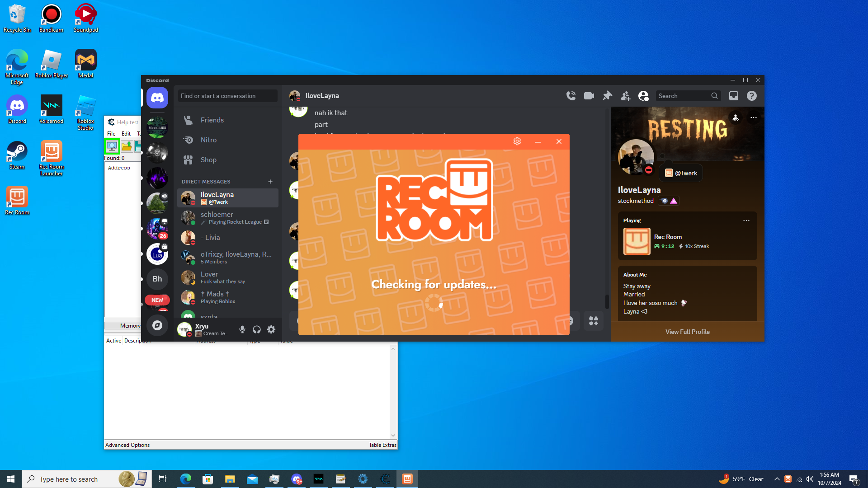The height and width of the screenshot is (488, 868).
Task: Expand Playing activity options menu
Action: pos(746,221)
